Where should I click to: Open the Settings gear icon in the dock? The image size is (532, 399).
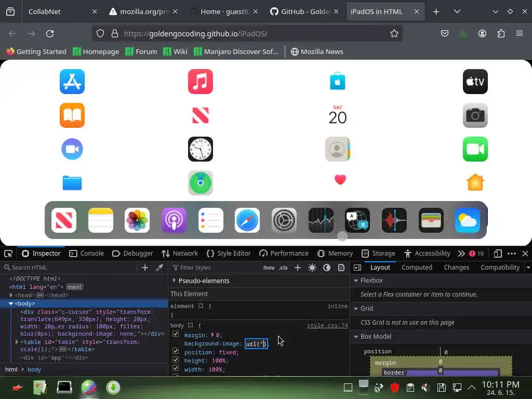[284, 220]
